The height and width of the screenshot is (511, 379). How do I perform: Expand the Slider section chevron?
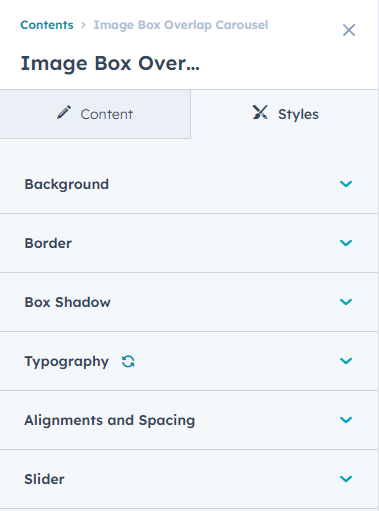346,479
